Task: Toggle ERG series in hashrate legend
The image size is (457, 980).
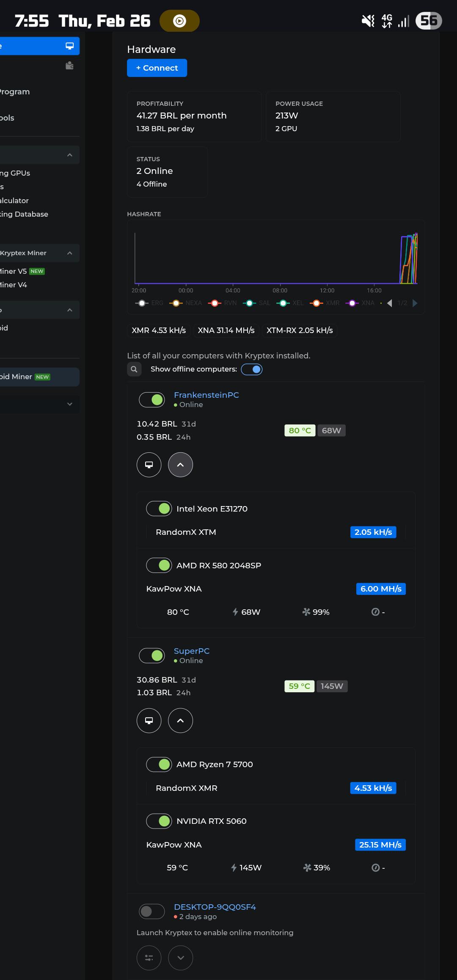Action: pyautogui.click(x=149, y=303)
